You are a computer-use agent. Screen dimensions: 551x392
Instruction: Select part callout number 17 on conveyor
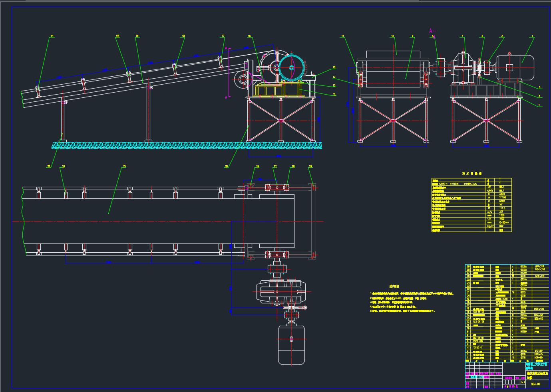(x=223, y=36)
